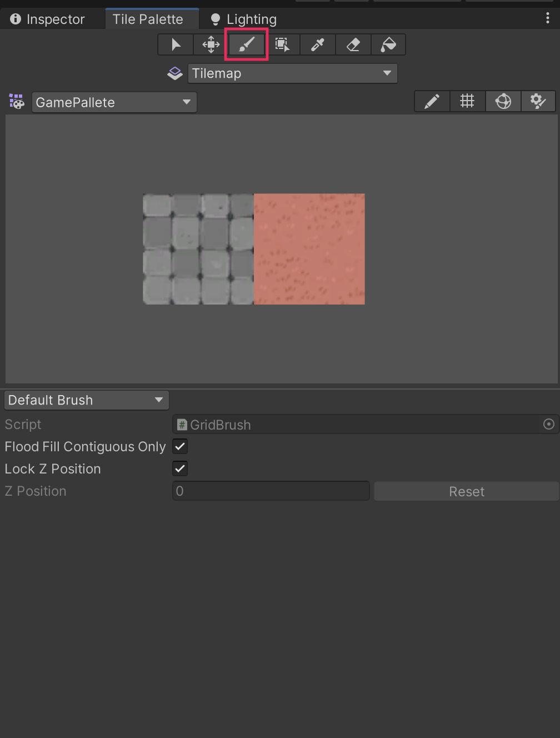Toggle the palette gizmo icon
The width and height of the screenshot is (560, 738).
point(503,102)
